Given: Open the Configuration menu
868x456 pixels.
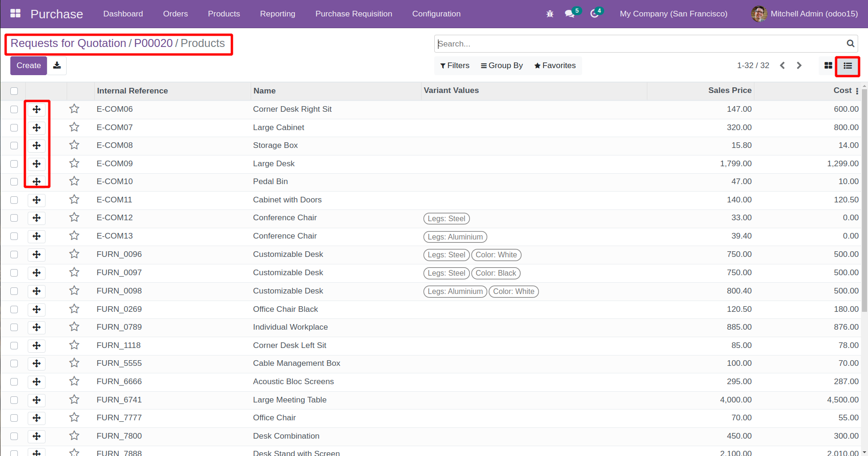Looking at the screenshot, I should pos(436,14).
